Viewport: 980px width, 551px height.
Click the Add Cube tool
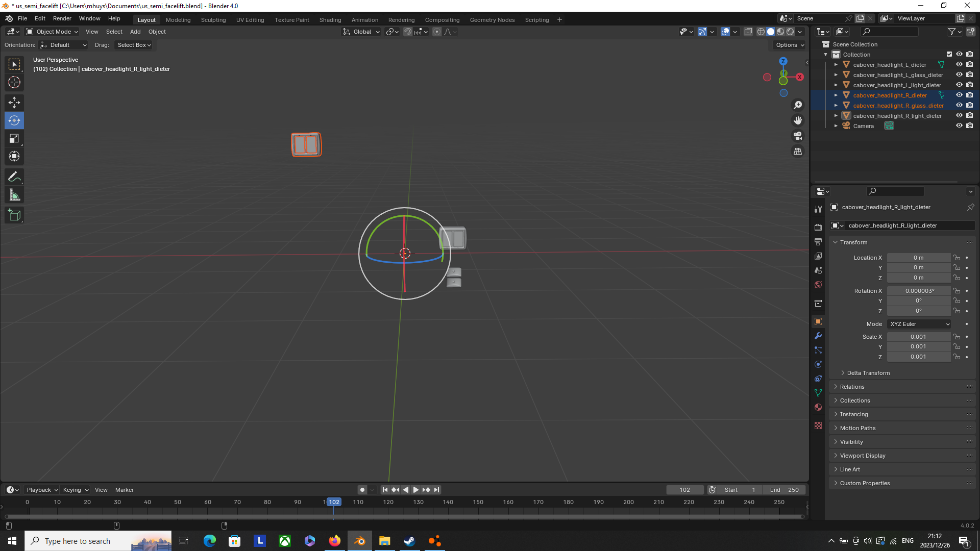[14, 215]
